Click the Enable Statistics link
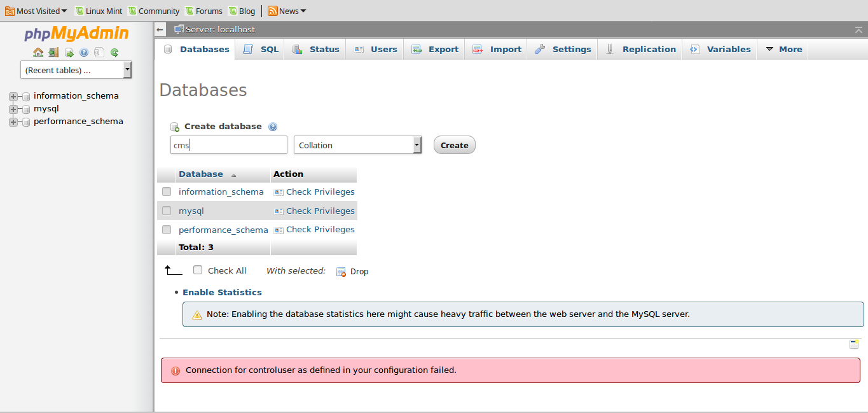 pos(222,293)
